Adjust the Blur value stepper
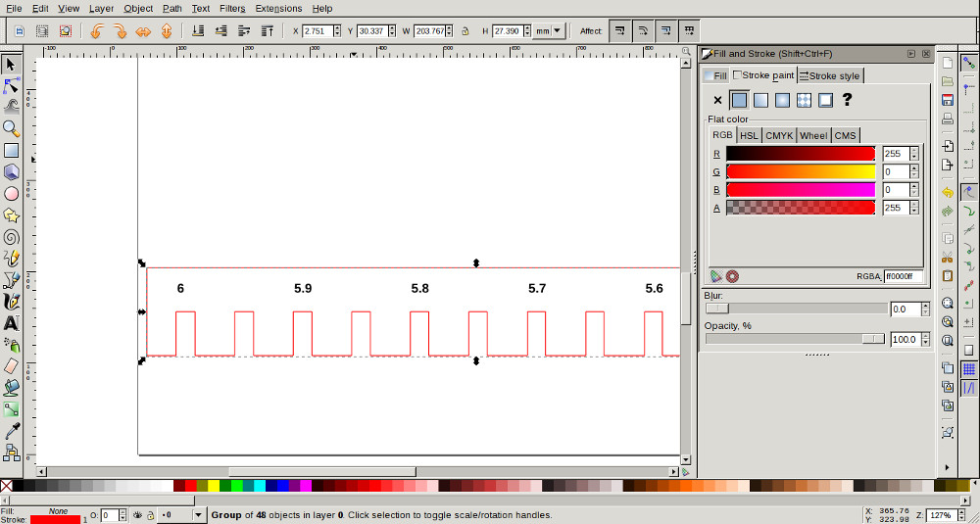The height and width of the screenshot is (524, 980). point(925,310)
